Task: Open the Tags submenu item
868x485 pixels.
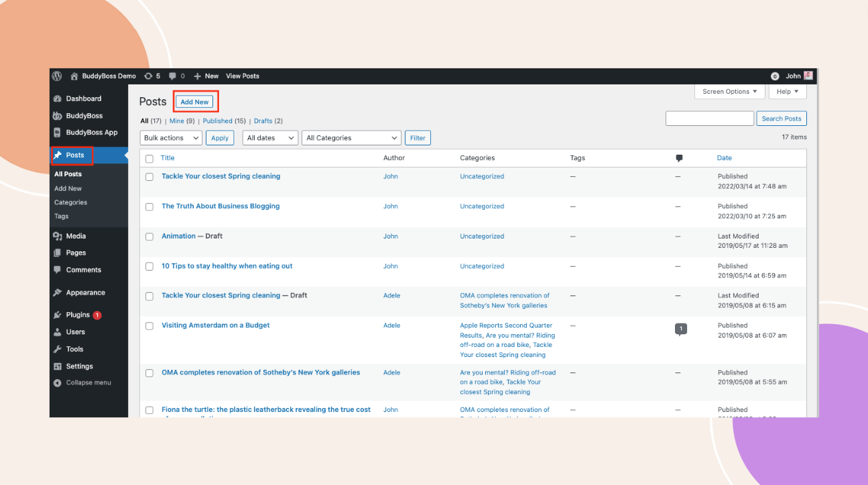Action: click(61, 216)
